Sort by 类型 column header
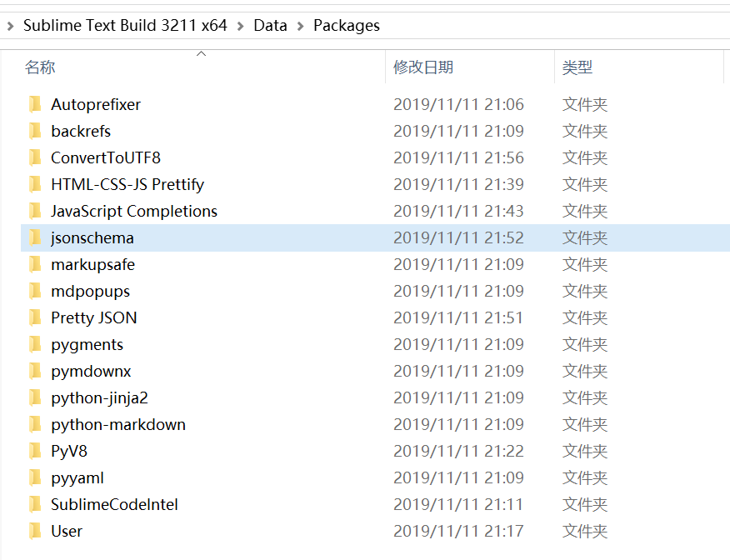Screen dimensions: 730x560 (x=577, y=67)
